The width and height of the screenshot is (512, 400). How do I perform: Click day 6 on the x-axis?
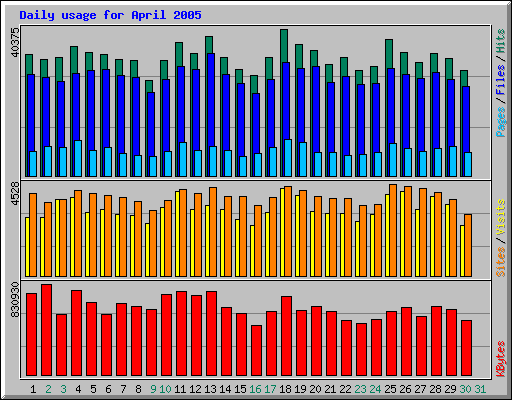(x=108, y=389)
